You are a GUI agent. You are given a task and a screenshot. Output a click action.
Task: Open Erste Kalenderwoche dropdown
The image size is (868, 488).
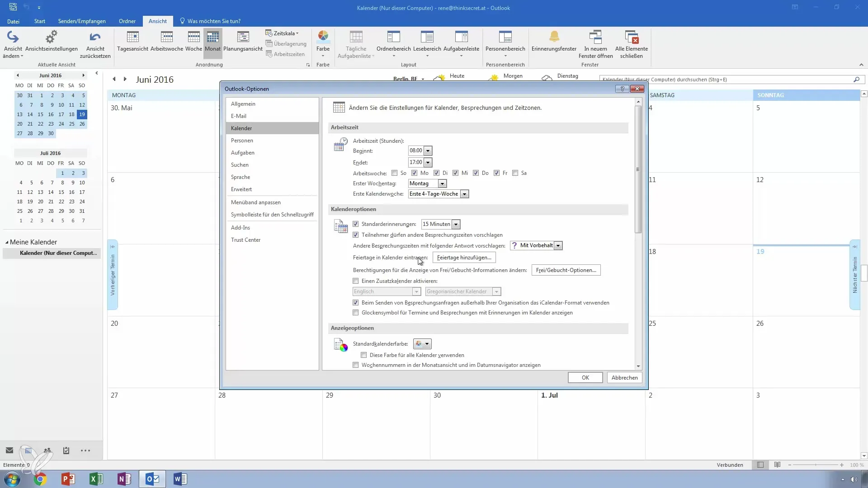[464, 194]
